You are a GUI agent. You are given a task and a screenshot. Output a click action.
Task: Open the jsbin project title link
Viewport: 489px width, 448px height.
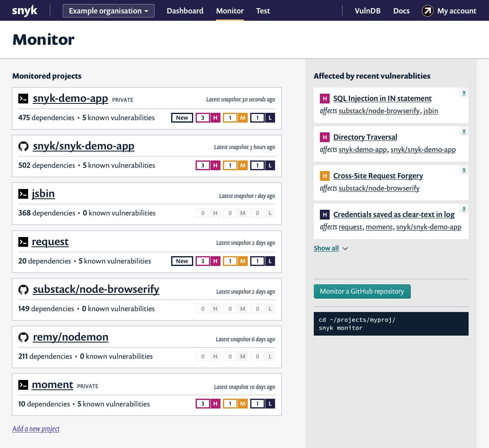pos(43,194)
